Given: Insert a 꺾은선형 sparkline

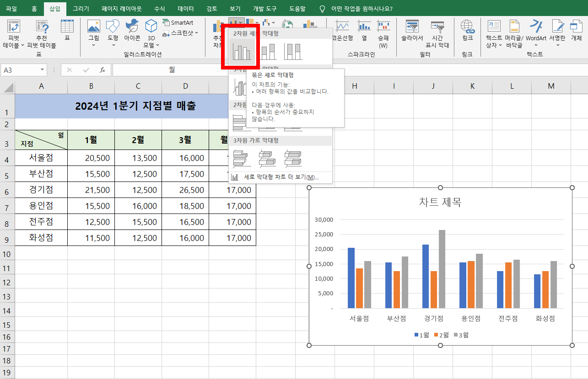Looking at the screenshot, I should click(342, 30).
